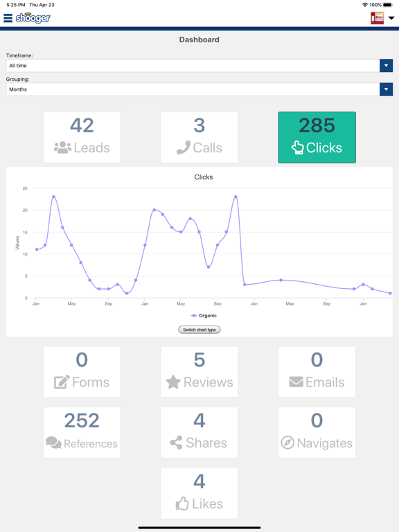Select the Likes thumbs-up tile
This screenshot has height=532, width=399.
(x=199, y=493)
